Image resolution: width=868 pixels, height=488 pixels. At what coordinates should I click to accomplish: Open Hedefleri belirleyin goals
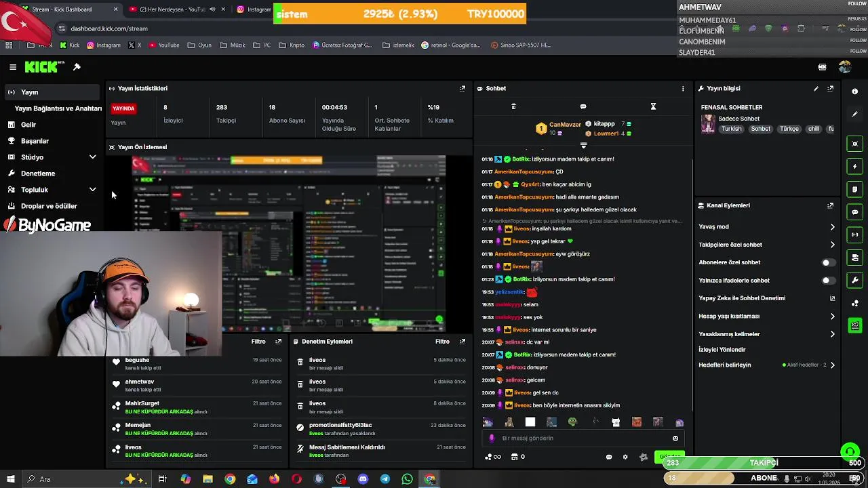click(767, 365)
